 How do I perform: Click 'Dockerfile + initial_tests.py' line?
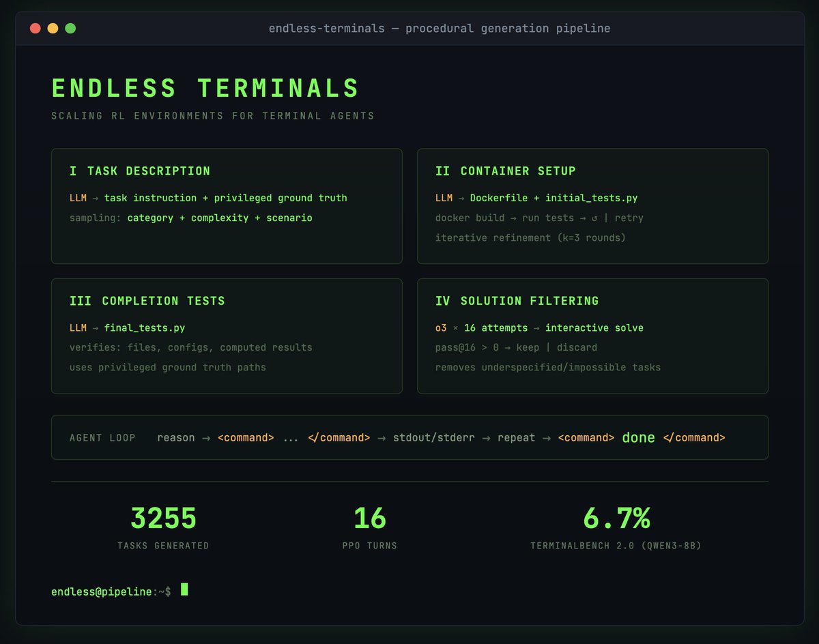point(554,198)
